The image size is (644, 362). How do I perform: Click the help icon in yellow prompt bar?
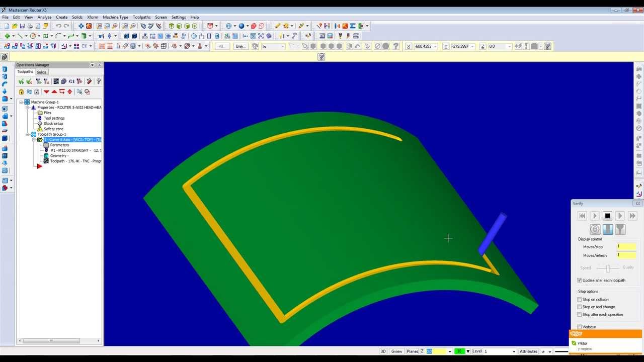pyautogui.click(x=321, y=57)
